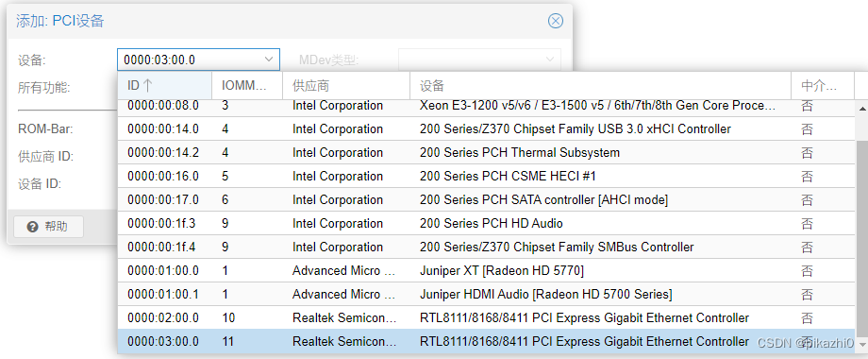The width and height of the screenshot is (868, 359).
Task: Choose the USB 3.0 xHCI Controller row
Action: 486,129
